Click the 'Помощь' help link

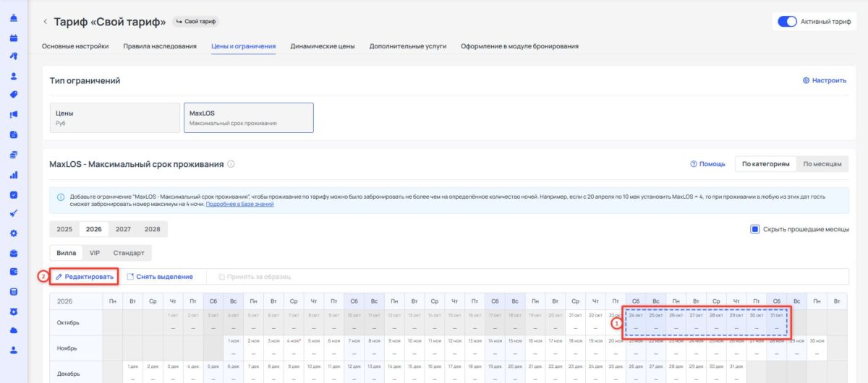tap(708, 164)
